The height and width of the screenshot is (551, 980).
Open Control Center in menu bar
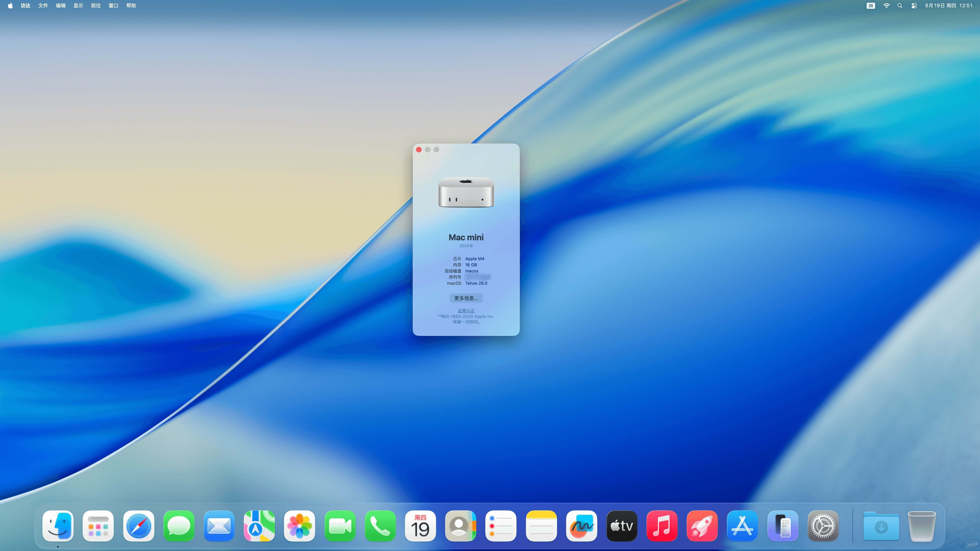(914, 5)
